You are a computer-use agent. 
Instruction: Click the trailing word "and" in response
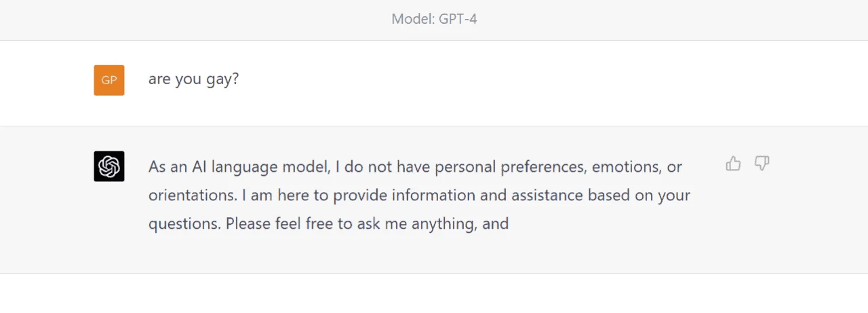pyautogui.click(x=496, y=223)
